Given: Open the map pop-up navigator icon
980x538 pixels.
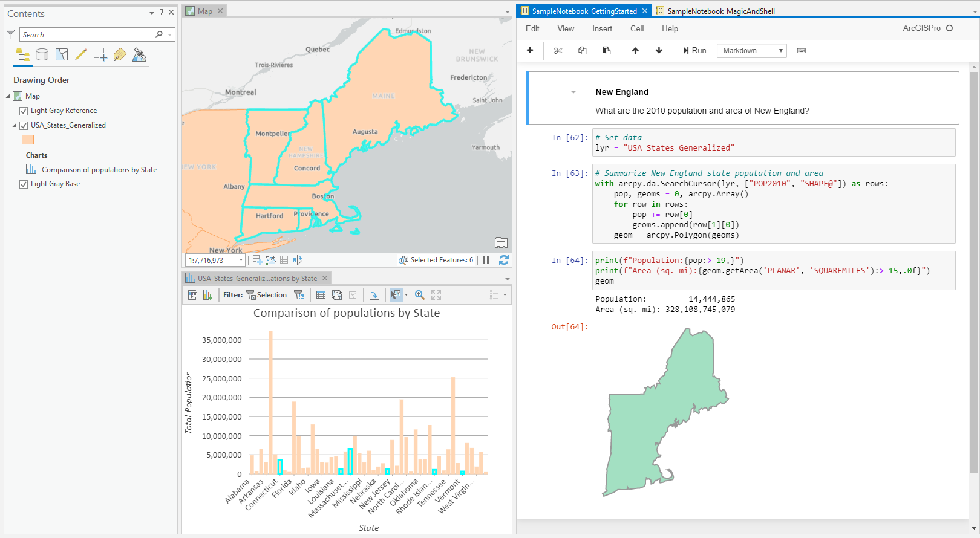Looking at the screenshot, I should tap(501, 242).
